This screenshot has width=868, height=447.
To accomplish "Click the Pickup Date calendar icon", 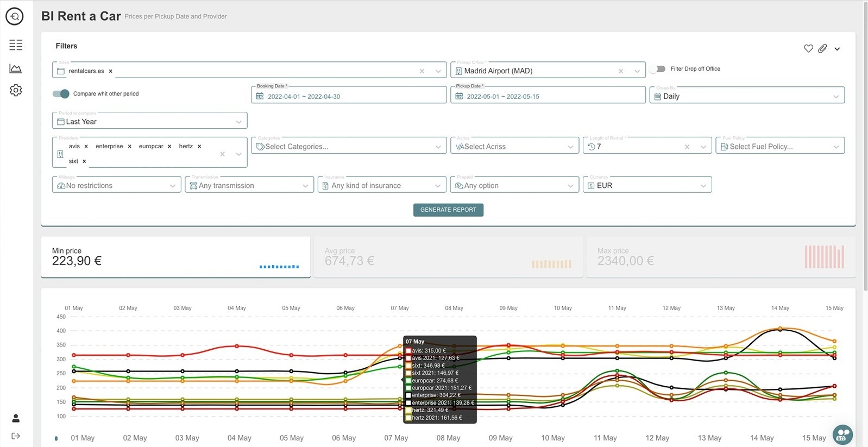I will [459, 96].
